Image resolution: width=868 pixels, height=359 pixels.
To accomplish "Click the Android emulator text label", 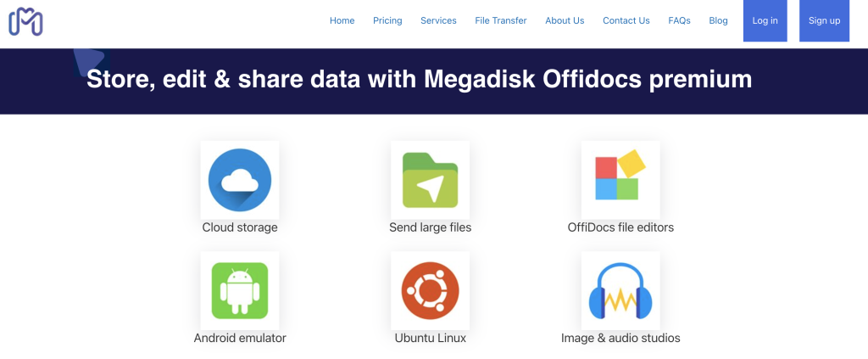I will [240, 338].
